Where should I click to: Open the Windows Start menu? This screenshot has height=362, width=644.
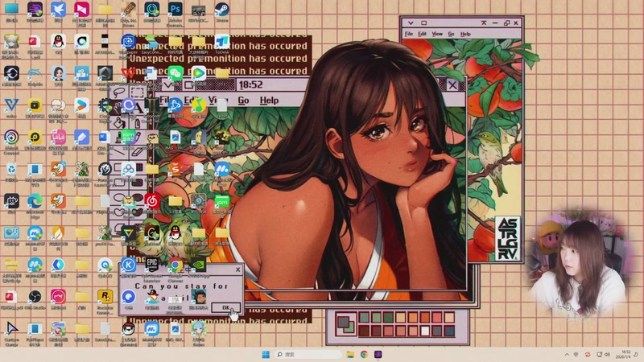pos(266,354)
